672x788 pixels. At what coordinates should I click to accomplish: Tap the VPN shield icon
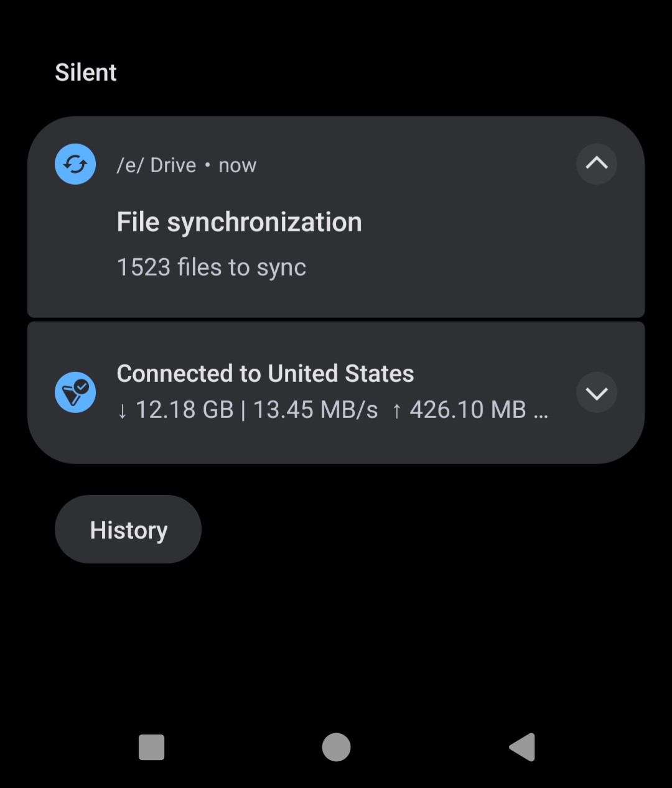click(75, 392)
